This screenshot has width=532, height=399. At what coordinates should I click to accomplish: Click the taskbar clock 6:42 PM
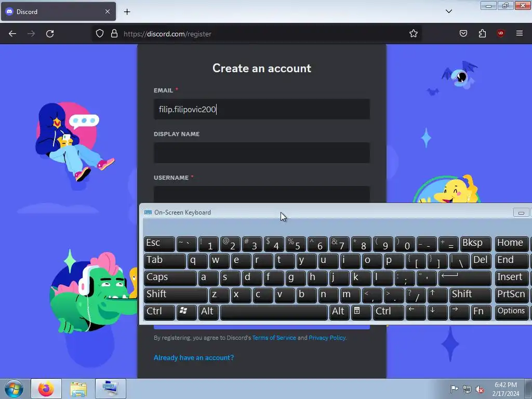tap(506, 385)
